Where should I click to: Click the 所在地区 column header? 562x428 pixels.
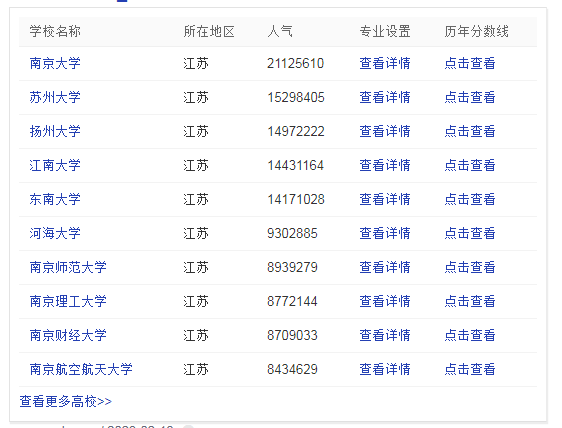[209, 32]
